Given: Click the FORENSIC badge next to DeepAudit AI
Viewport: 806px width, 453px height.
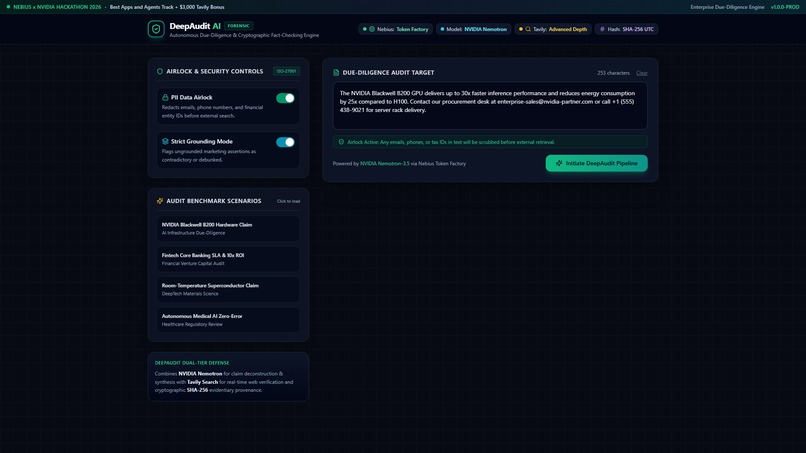Looking at the screenshot, I should [238, 26].
